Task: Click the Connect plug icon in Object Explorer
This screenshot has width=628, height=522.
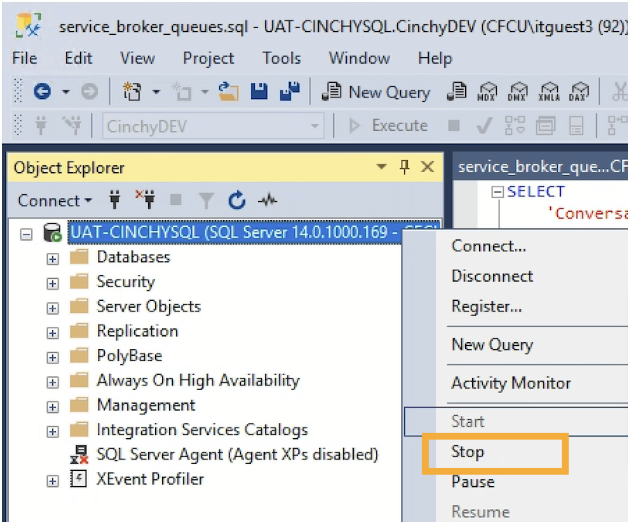Action: (115, 200)
